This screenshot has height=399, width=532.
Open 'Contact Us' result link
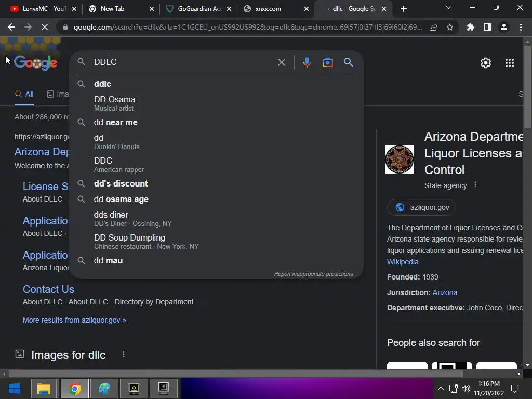pyautogui.click(x=48, y=289)
